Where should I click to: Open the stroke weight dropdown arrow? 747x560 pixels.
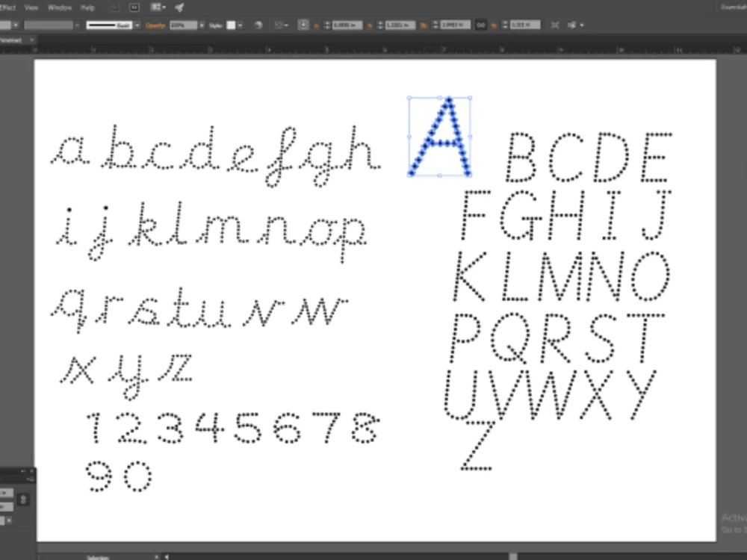[15, 25]
